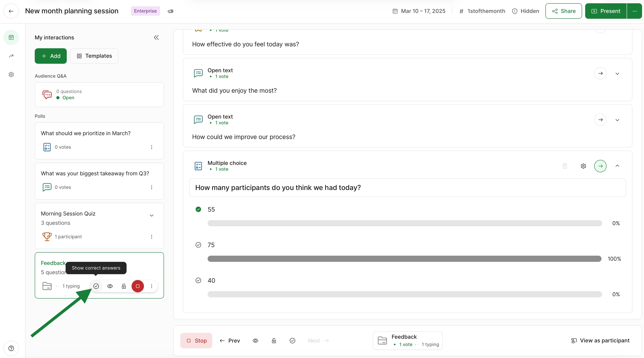Mark 75 as a correct answer
Image resolution: width=644 pixels, height=358 pixels.
198,245
